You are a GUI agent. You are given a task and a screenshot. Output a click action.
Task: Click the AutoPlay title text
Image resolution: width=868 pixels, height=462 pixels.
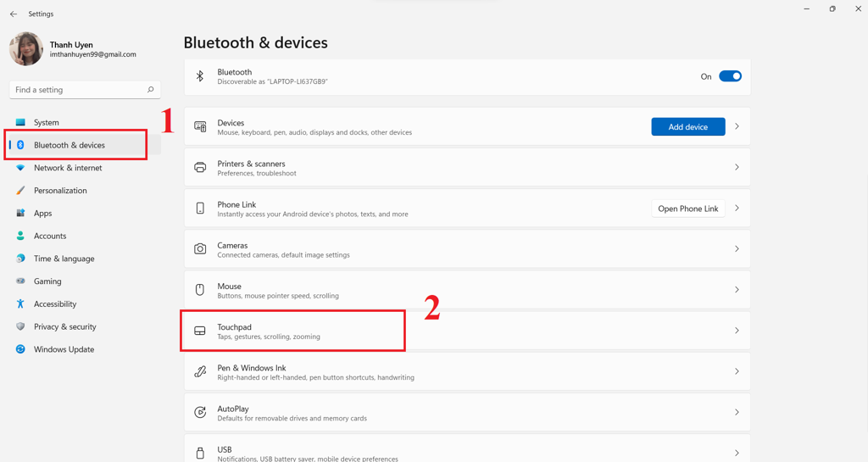click(x=233, y=409)
